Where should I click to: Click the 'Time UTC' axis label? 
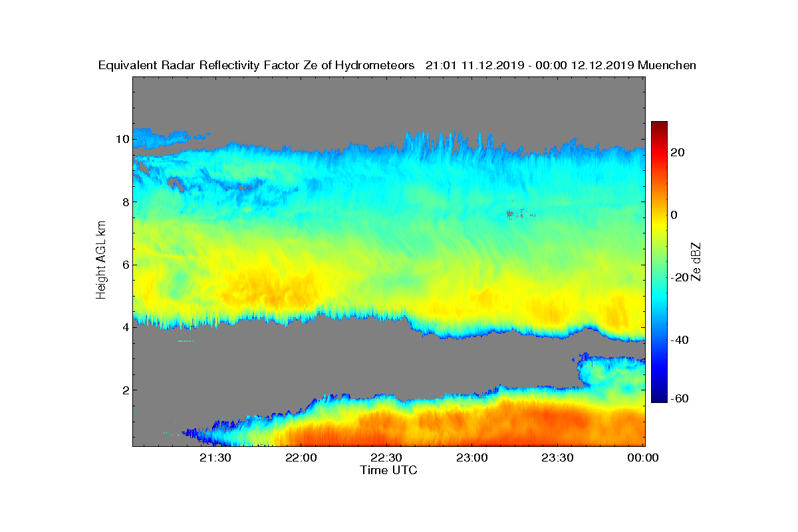389,470
